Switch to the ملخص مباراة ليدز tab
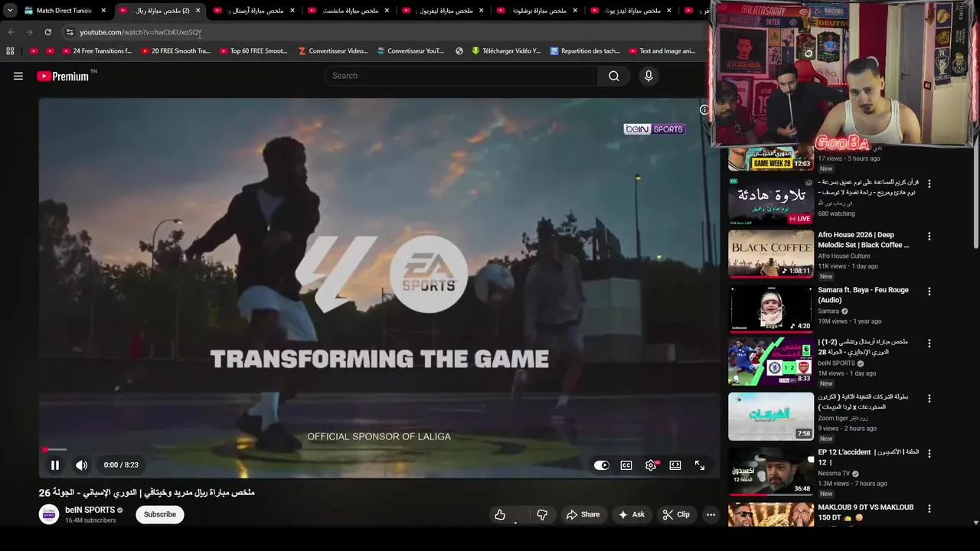This screenshot has height=551, width=980. point(631,11)
